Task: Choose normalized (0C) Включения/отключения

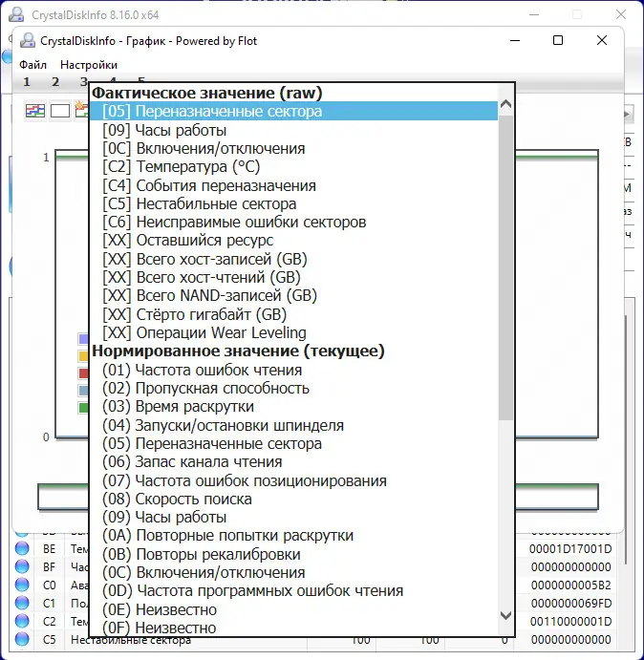Action: tap(293, 572)
